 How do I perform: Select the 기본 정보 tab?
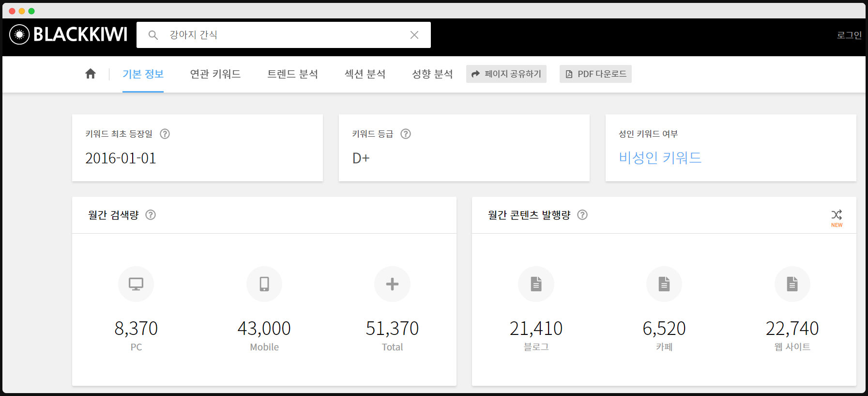pos(143,74)
